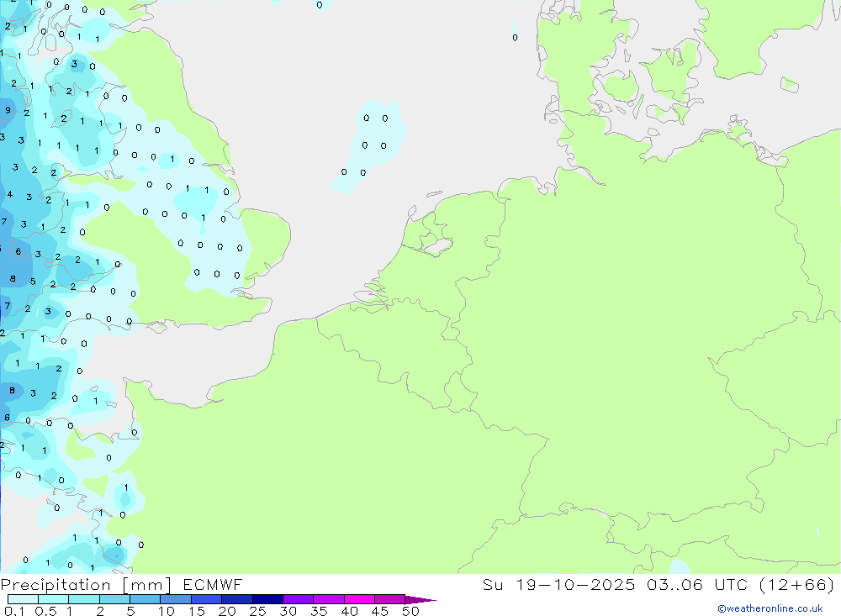
Task: Click the map precipitation value '9'
Action: pos(8,110)
